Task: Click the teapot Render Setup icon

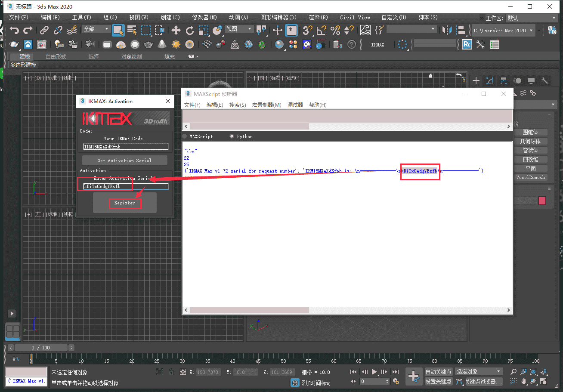Action: point(14,44)
